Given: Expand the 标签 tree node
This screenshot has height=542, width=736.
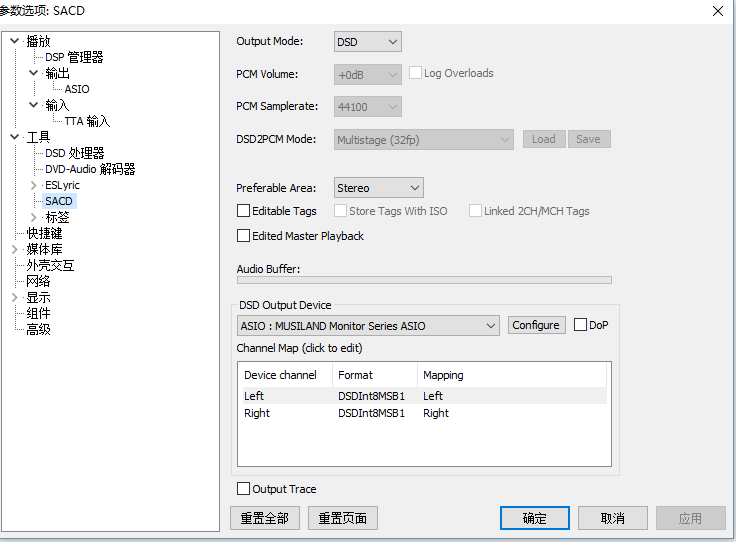Looking at the screenshot, I should click(x=34, y=217).
